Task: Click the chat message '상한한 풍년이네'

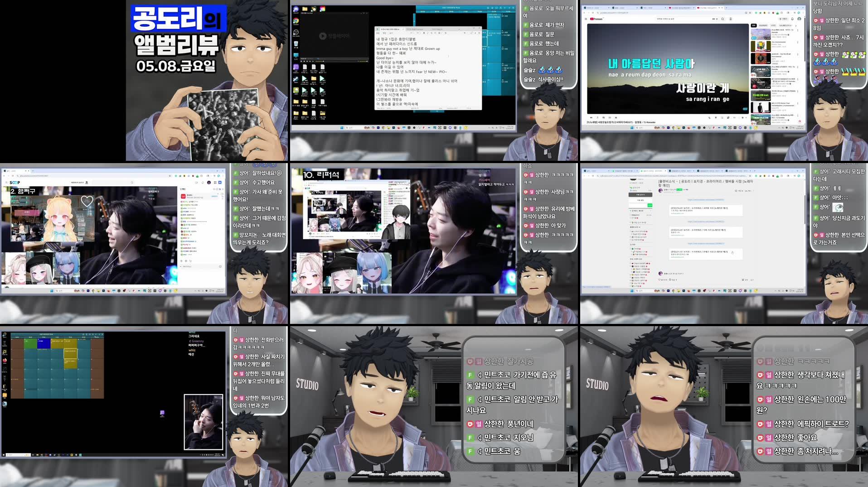Action: tap(500, 424)
